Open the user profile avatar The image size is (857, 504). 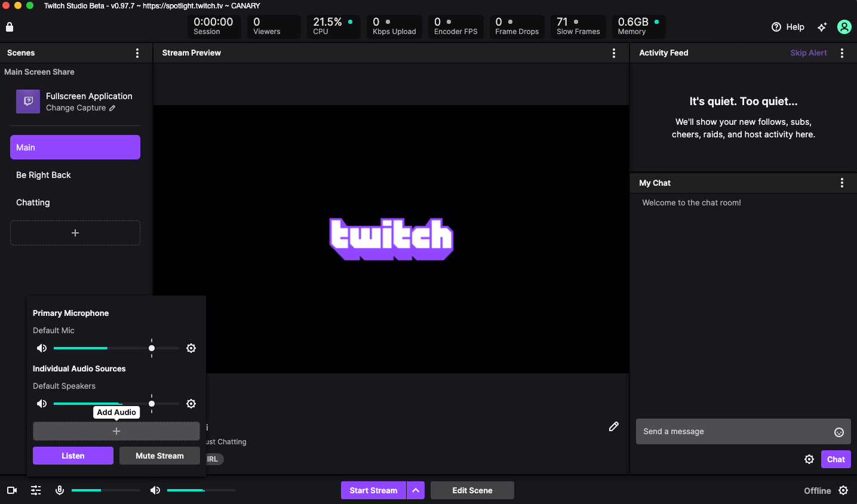(x=844, y=27)
